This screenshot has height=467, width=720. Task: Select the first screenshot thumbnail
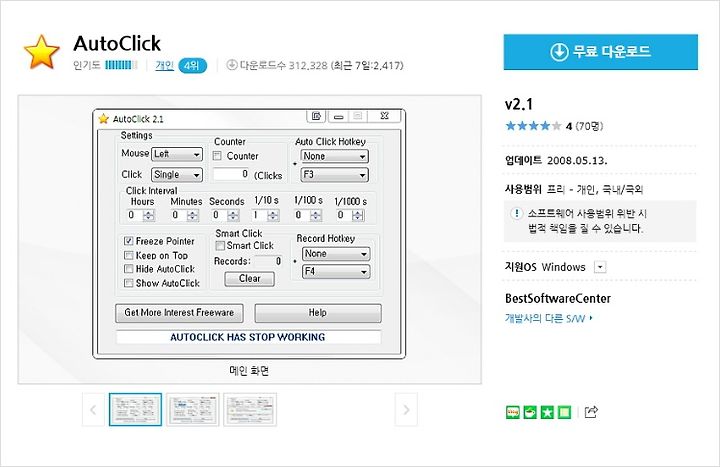click(x=135, y=410)
